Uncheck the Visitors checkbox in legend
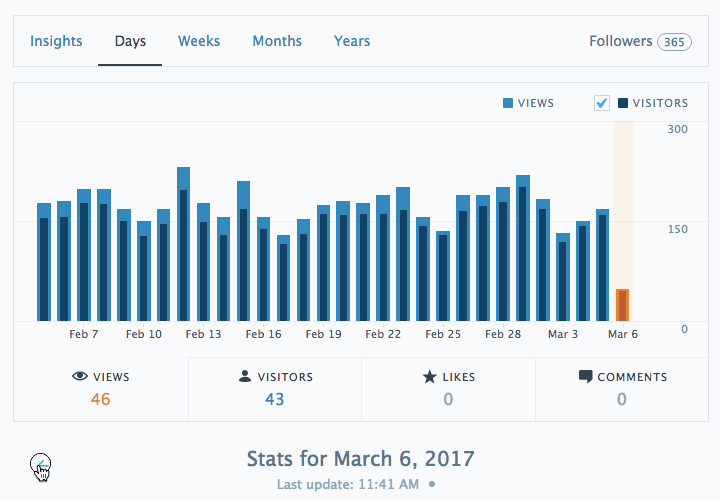 pyautogui.click(x=602, y=103)
